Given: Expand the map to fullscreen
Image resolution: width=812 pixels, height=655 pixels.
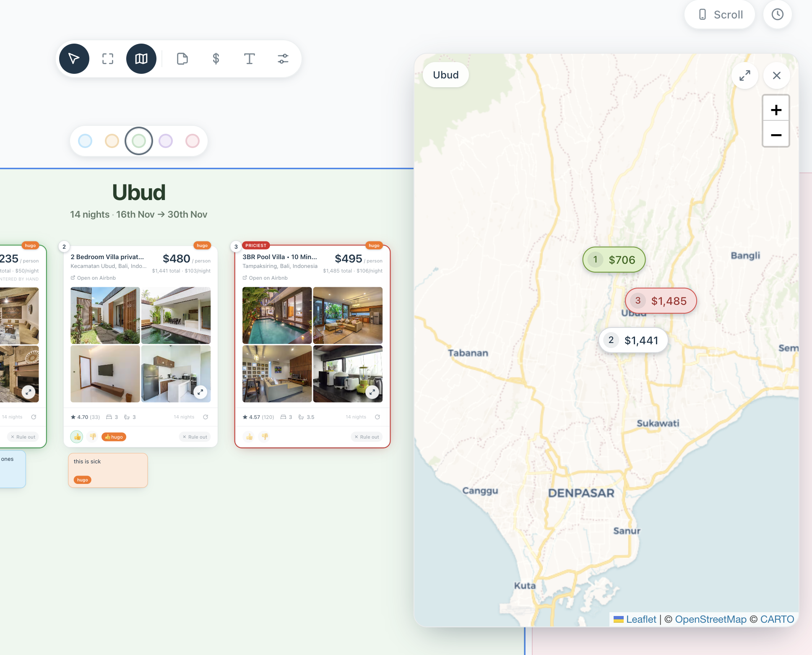Looking at the screenshot, I should (745, 75).
